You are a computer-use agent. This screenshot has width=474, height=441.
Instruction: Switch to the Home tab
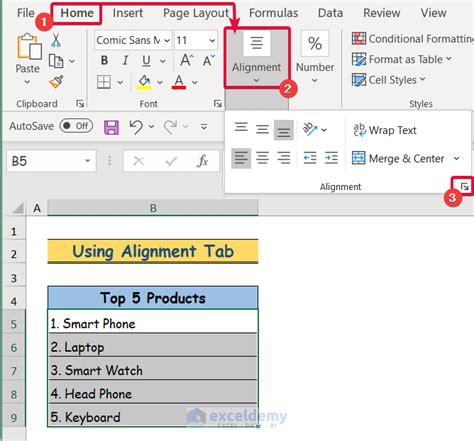pos(77,13)
